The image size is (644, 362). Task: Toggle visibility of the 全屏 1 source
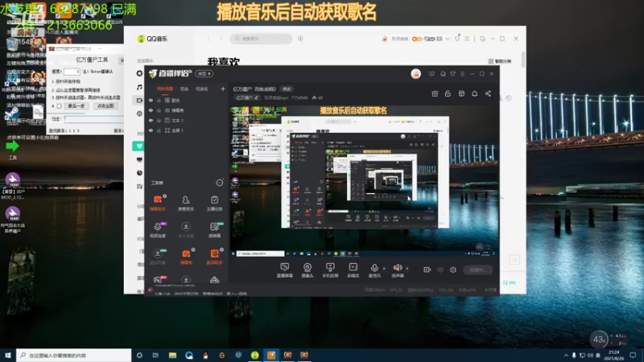point(151,130)
